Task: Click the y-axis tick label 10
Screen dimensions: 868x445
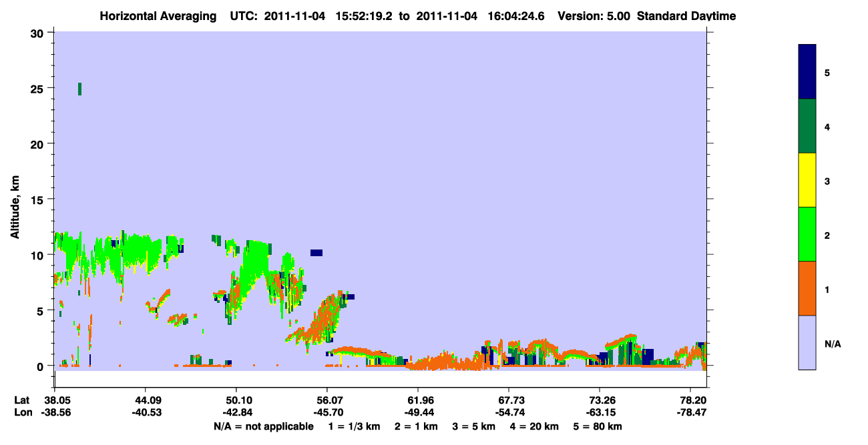Action: click(x=39, y=255)
